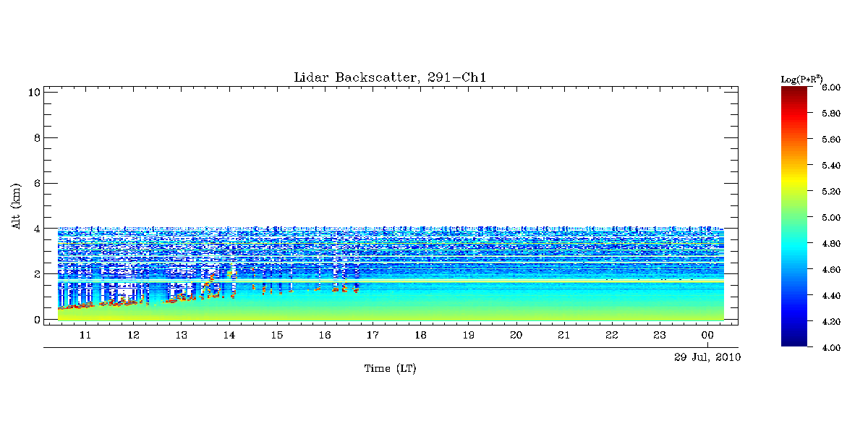The height and width of the screenshot is (434, 868).
Task: Click the altitude tick label 2
Action: click(35, 274)
